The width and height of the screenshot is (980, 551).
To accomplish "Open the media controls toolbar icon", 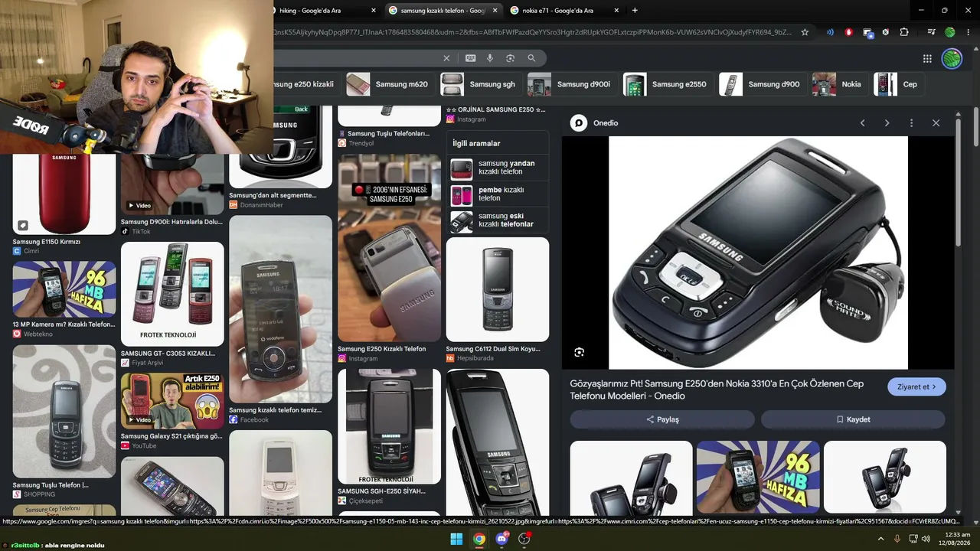I will point(931,32).
